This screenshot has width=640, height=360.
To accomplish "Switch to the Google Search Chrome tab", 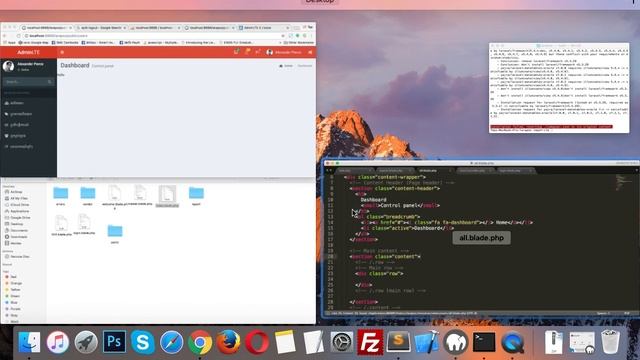I will (x=101, y=28).
